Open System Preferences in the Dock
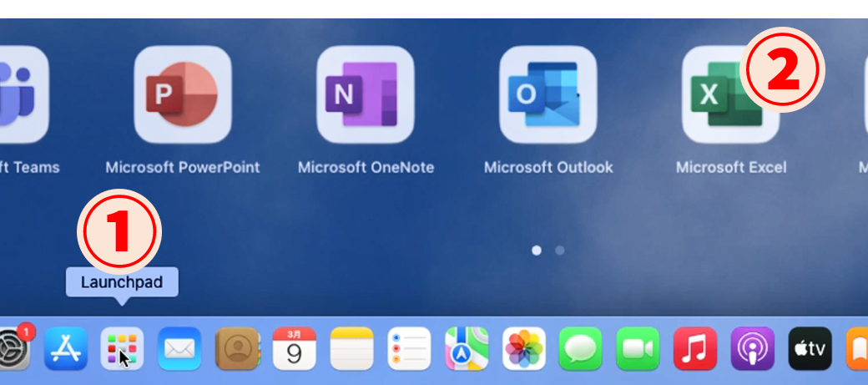 [16, 348]
